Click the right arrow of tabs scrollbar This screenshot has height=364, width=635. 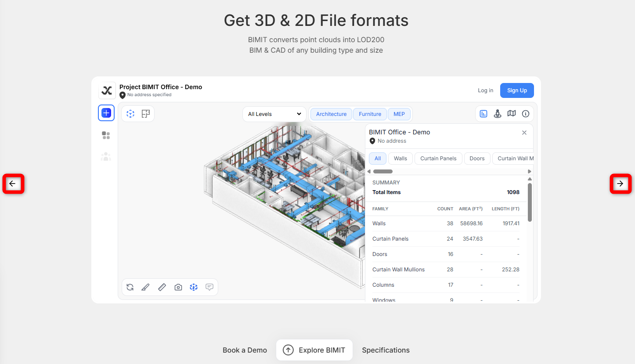(530, 171)
